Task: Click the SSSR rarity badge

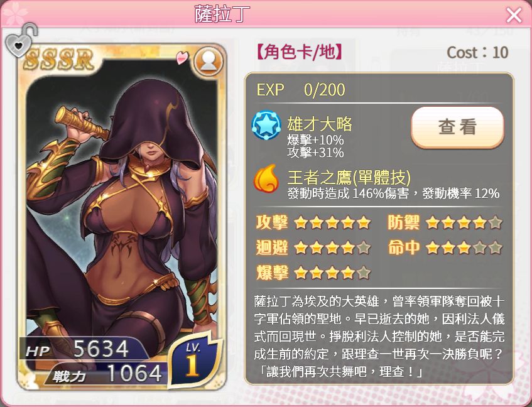Action: (x=58, y=59)
